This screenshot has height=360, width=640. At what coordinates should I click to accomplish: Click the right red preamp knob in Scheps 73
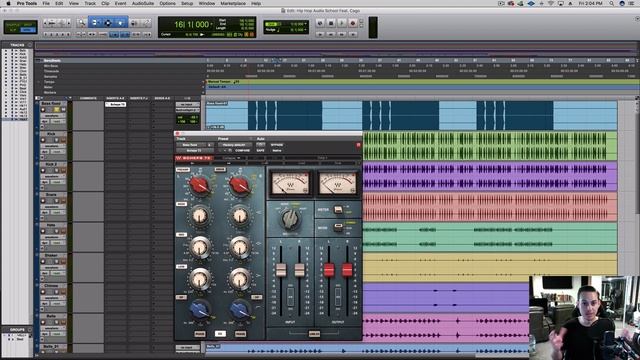point(240,185)
